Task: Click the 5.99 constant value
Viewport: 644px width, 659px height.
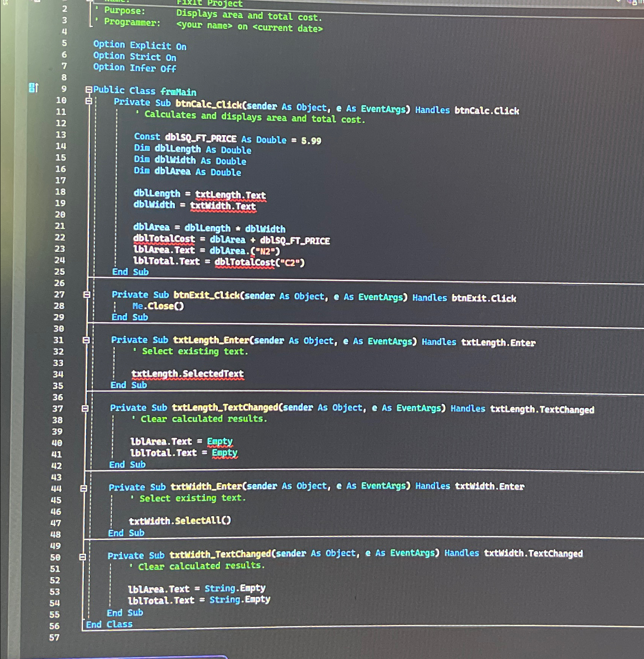Action: [311, 141]
